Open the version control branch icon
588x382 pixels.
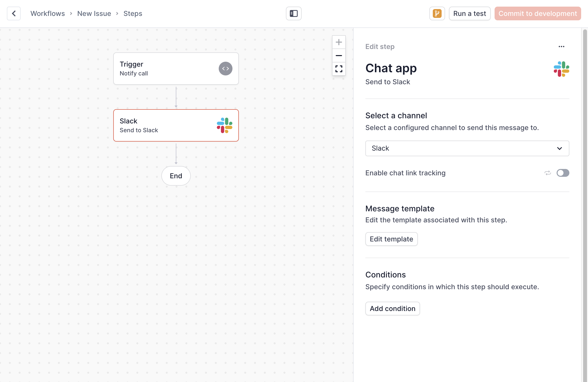[437, 13]
